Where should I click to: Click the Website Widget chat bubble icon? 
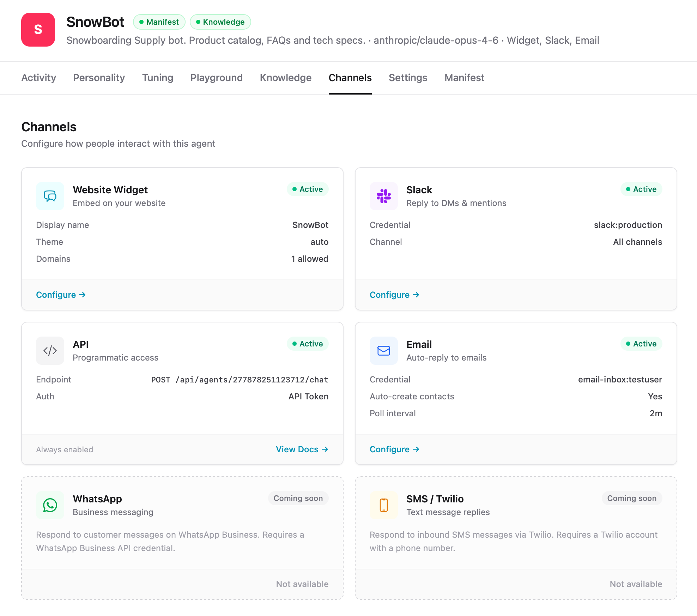[50, 196]
